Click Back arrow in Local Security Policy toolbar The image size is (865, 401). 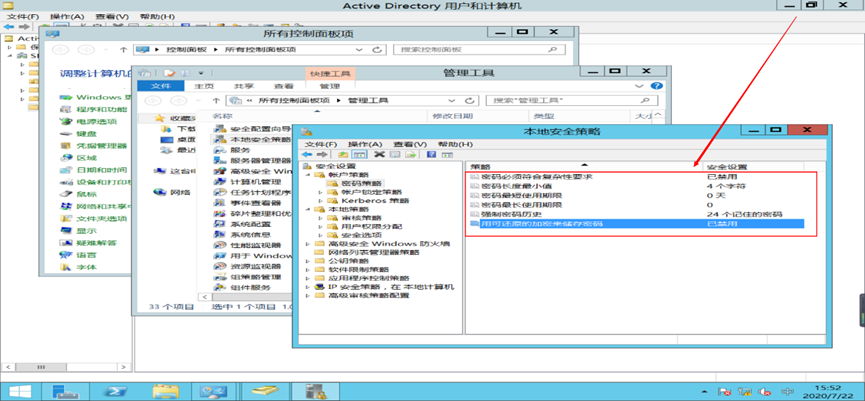pyautogui.click(x=307, y=154)
